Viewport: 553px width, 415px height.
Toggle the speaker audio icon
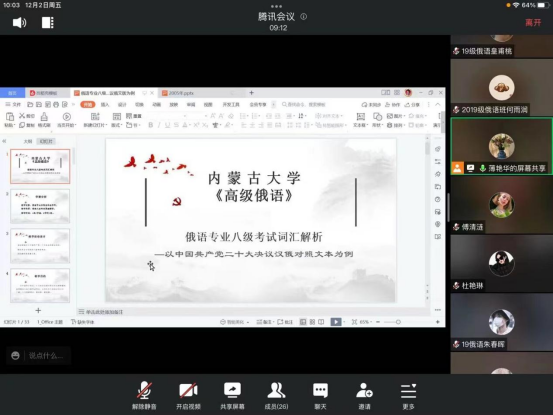click(x=19, y=23)
